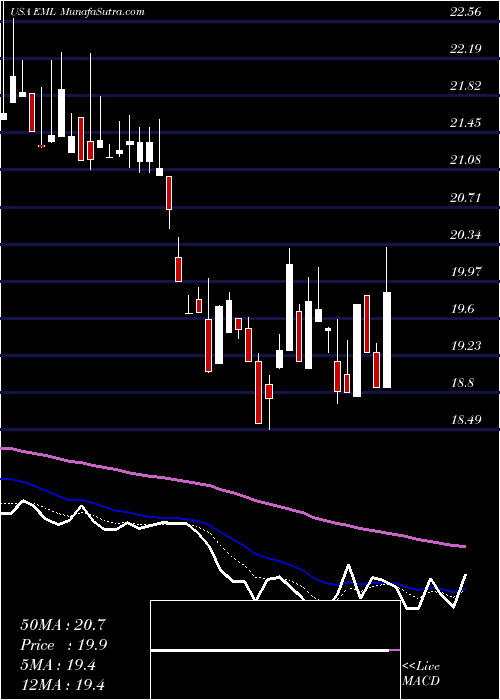Click the white horizontal MACD line in the box

pos(270,651)
